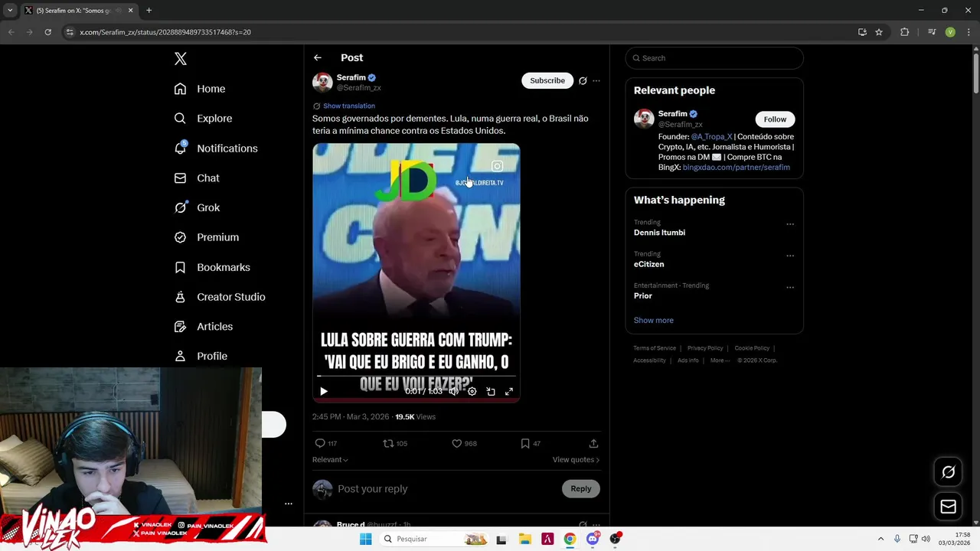Click the Grok icon next to Subscribe
The image size is (980, 551).
tap(583, 80)
